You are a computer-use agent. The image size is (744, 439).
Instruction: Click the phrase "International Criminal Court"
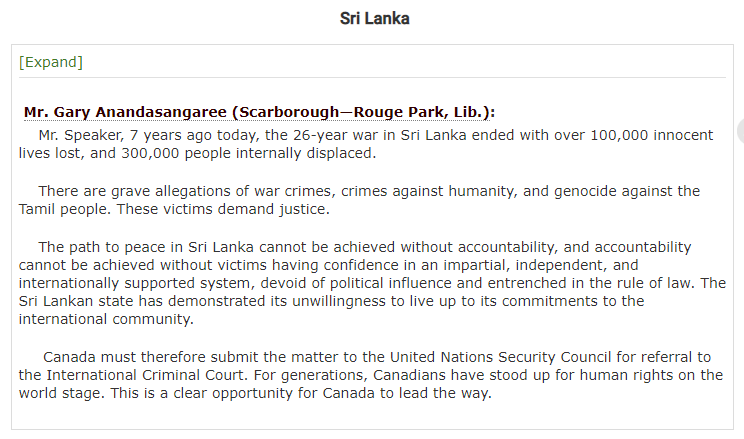point(145,375)
